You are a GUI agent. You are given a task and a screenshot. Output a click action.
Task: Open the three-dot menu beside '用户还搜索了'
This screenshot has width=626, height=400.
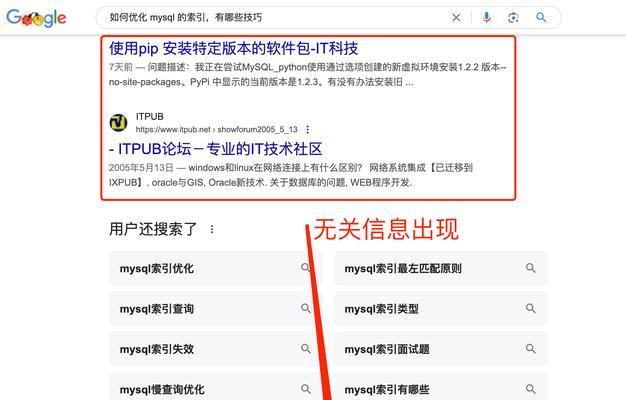click(212, 229)
